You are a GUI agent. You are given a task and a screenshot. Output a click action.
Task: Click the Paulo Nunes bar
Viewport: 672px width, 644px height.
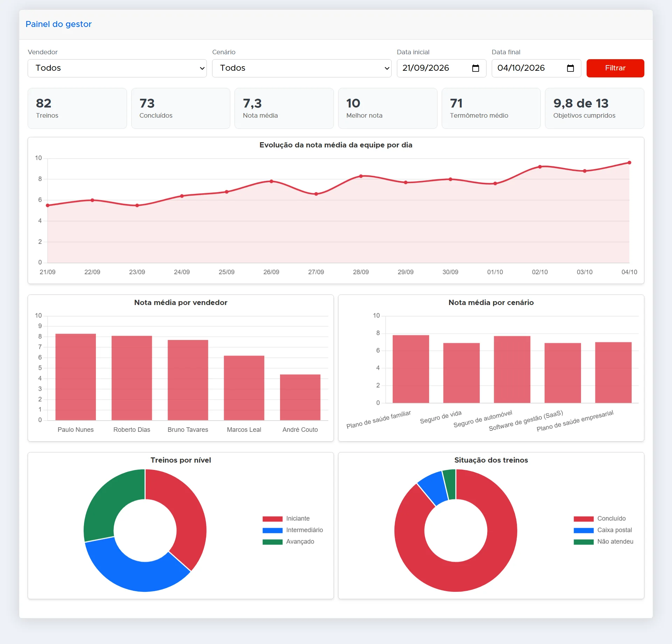pyautogui.click(x=76, y=377)
